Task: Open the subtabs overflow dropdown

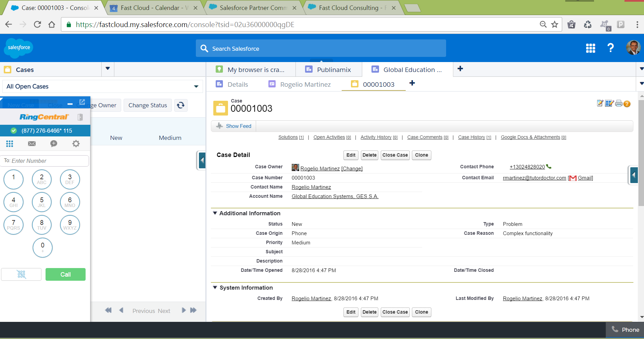Action: pos(641,84)
